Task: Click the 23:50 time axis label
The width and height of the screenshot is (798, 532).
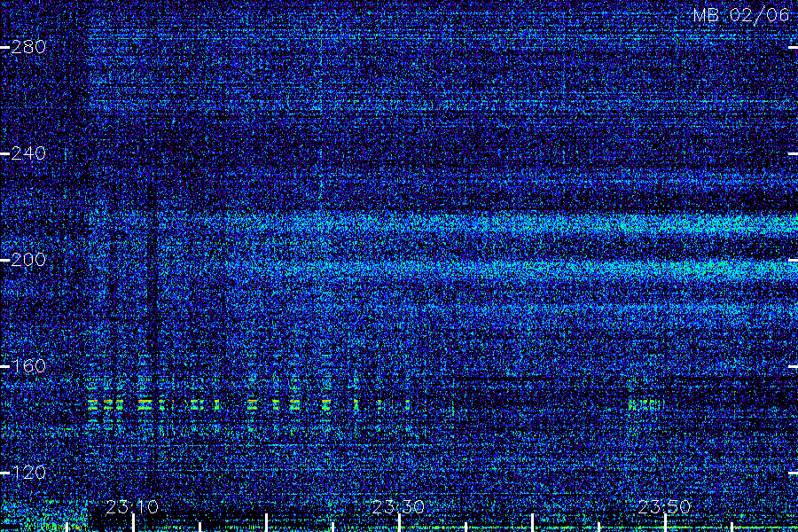Action: pyautogui.click(x=664, y=507)
